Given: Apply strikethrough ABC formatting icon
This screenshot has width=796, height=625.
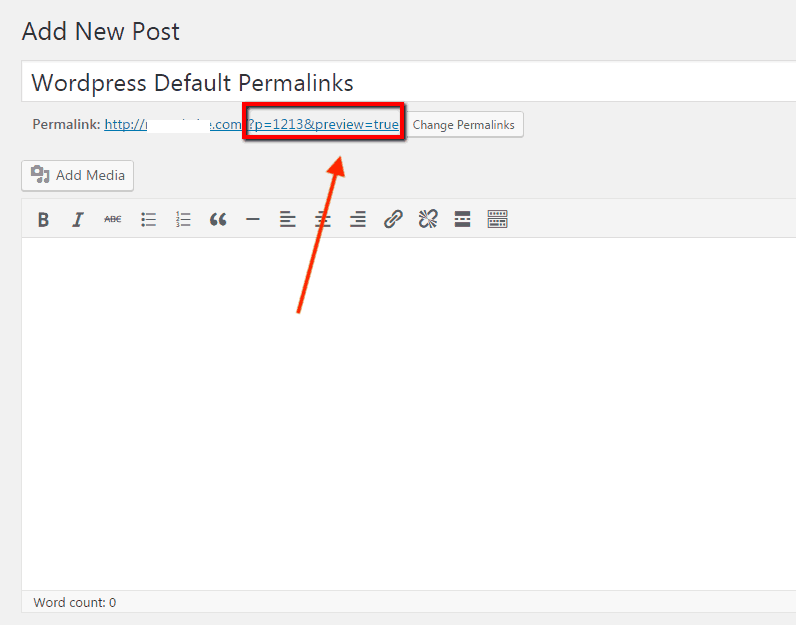Looking at the screenshot, I should [113, 219].
